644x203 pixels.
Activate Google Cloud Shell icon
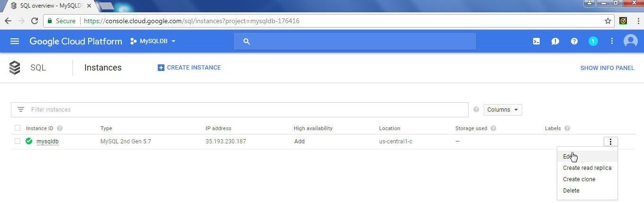(x=536, y=41)
